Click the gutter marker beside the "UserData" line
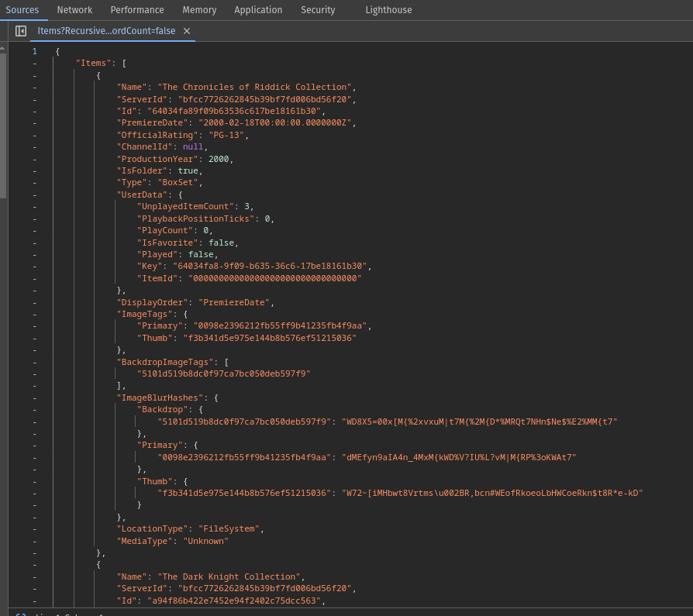 [34, 194]
